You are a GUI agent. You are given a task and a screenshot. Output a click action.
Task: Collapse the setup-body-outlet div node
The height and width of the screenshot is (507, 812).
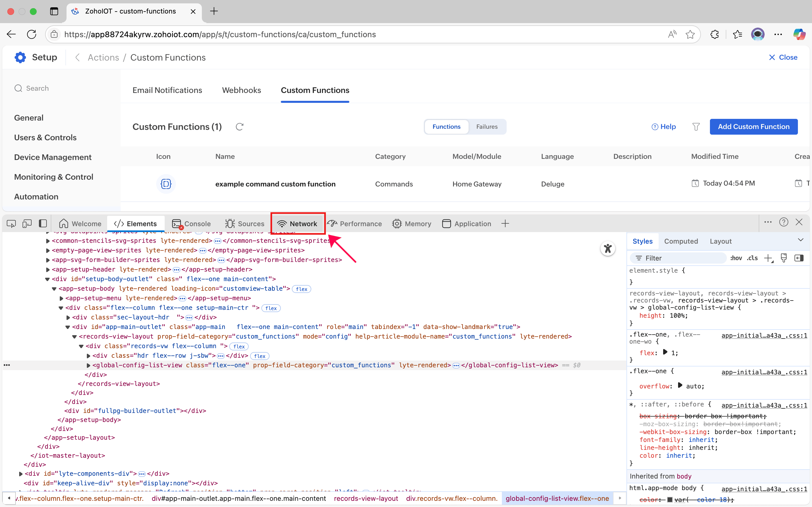pos(47,279)
